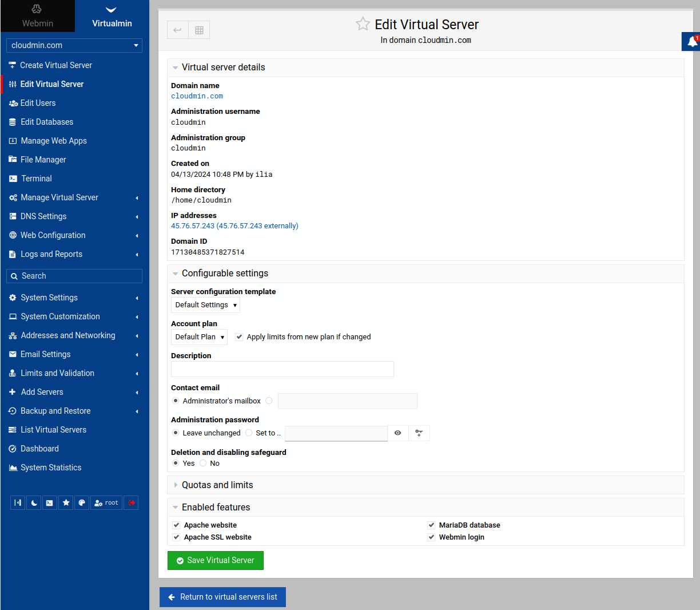Disable the MariaDB database feature

[431, 525]
